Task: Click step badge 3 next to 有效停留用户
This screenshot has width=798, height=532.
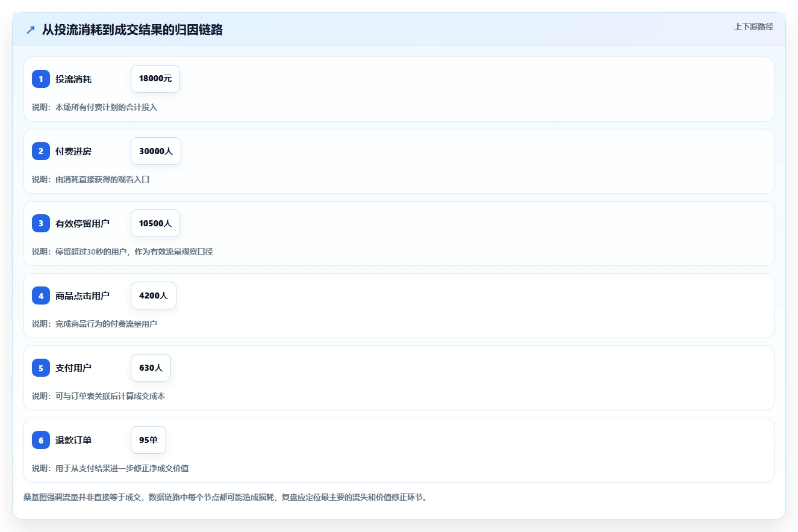Action: point(41,223)
